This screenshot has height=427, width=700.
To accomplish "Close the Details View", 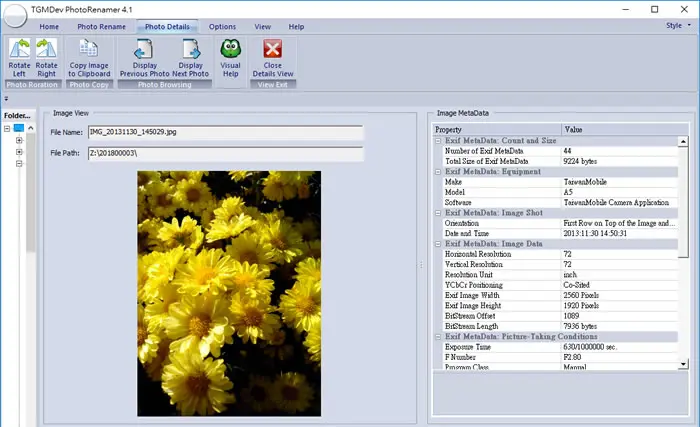I will [273, 58].
